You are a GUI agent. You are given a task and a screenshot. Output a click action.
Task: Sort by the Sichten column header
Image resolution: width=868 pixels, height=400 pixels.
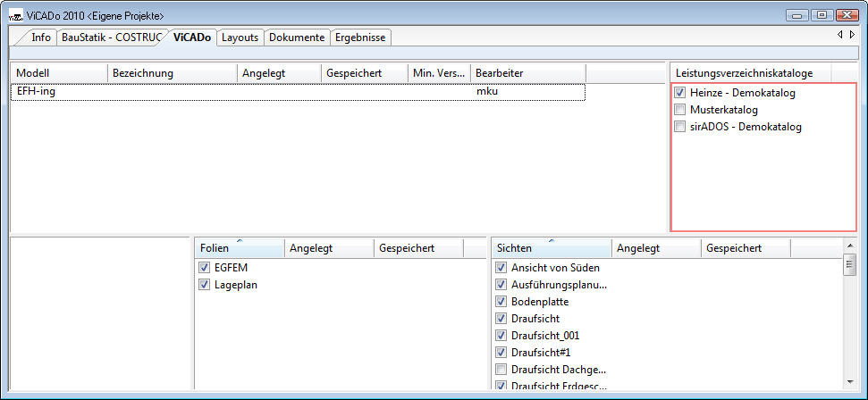point(552,248)
